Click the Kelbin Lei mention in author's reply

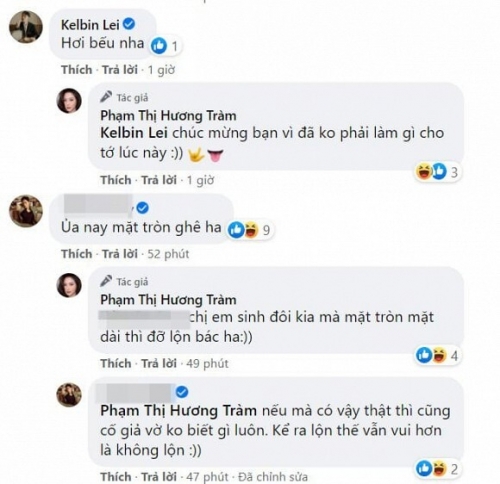[134, 133]
